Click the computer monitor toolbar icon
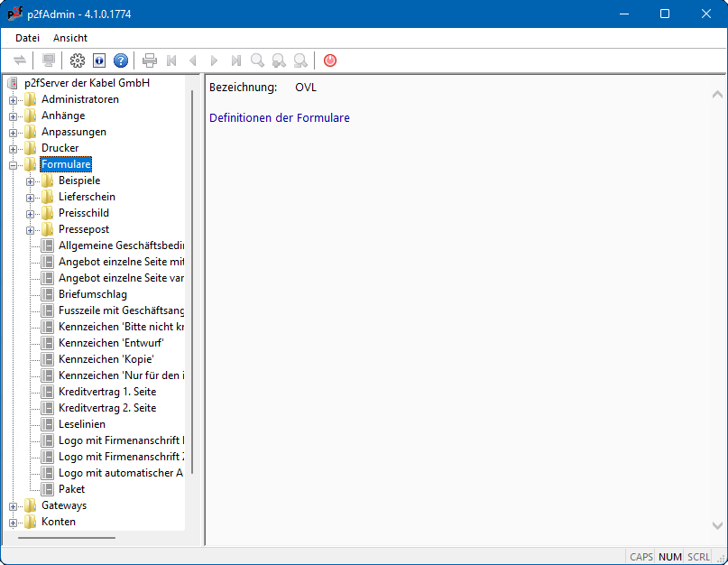The width and height of the screenshot is (728, 565). point(49,60)
